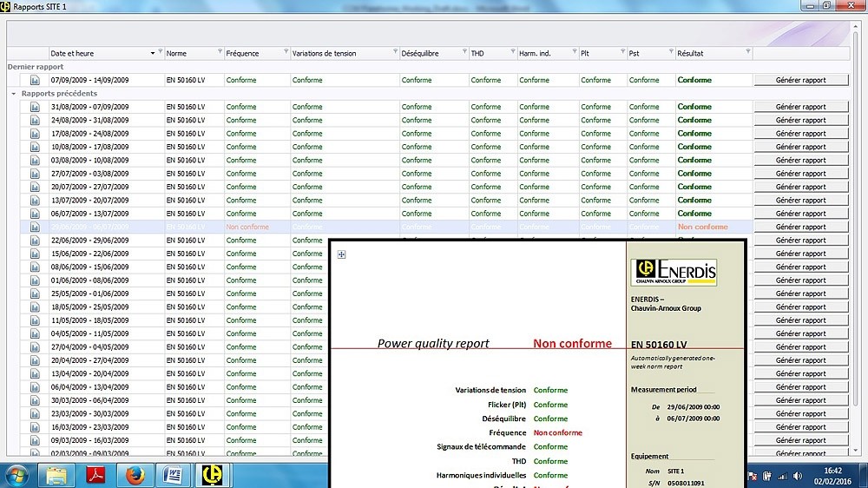The image size is (868, 488).
Task: Click Enerdis logo in report preview
Action: [x=674, y=272]
